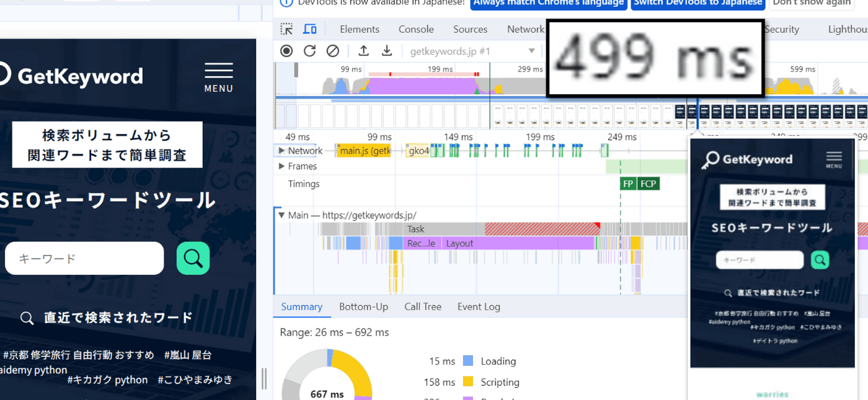
Task: Expand the Frames track
Action: (x=281, y=166)
